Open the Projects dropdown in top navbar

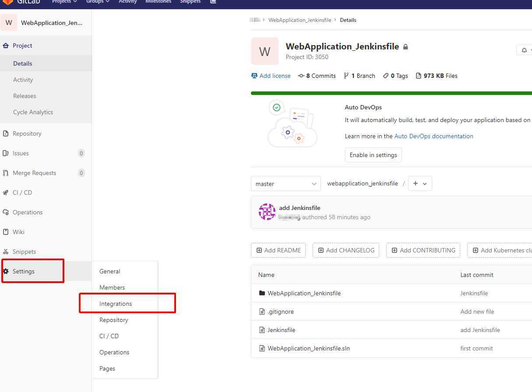(x=64, y=2)
